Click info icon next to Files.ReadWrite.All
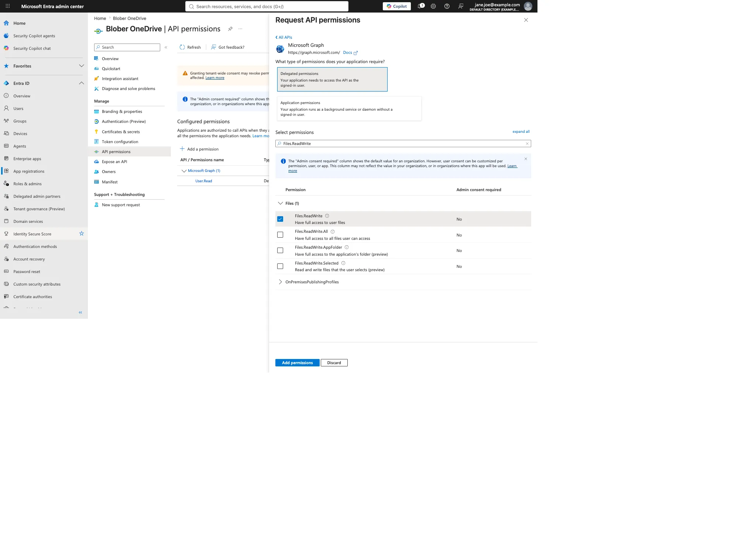 pyautogui.click(x=333, y=232)
